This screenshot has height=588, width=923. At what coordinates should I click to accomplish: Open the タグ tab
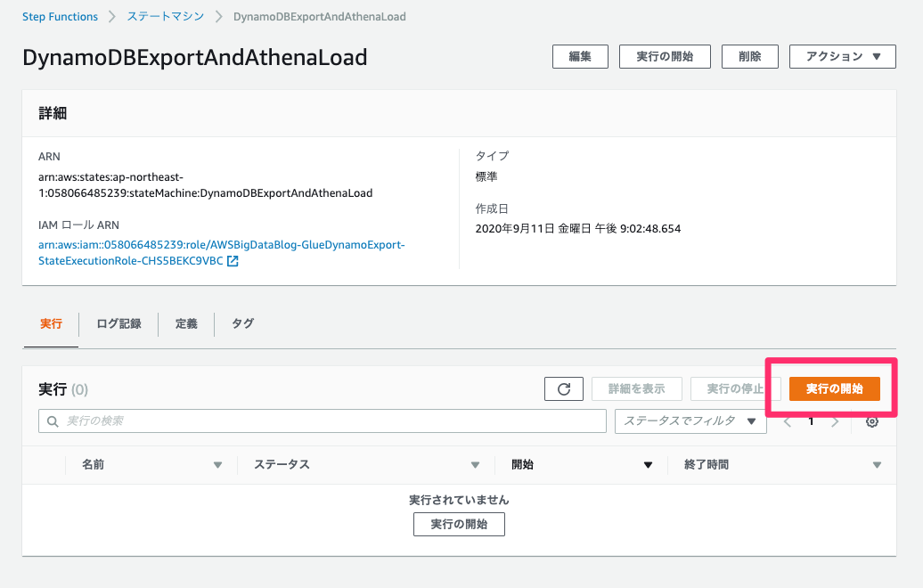pyautogui.click(x=241, y=323)
